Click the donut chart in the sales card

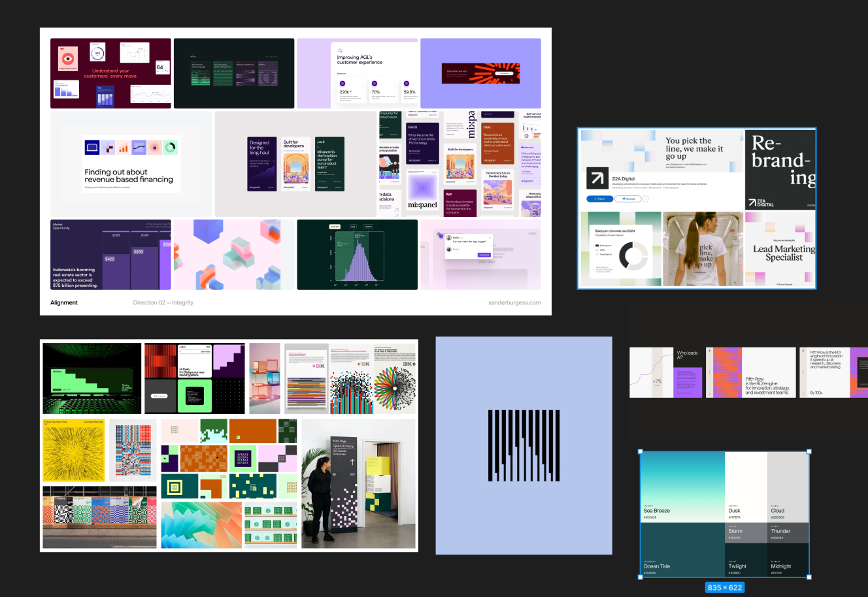coord(632,255)
